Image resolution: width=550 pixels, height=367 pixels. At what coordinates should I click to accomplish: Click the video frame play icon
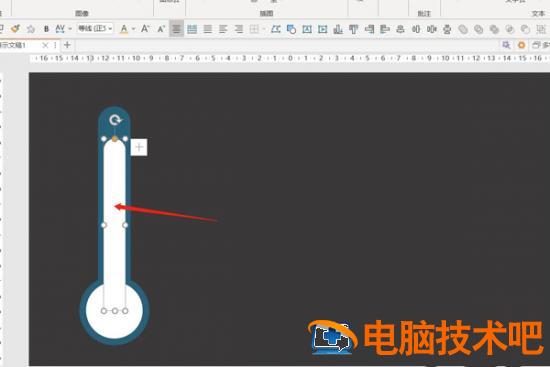tap(322, 29)
